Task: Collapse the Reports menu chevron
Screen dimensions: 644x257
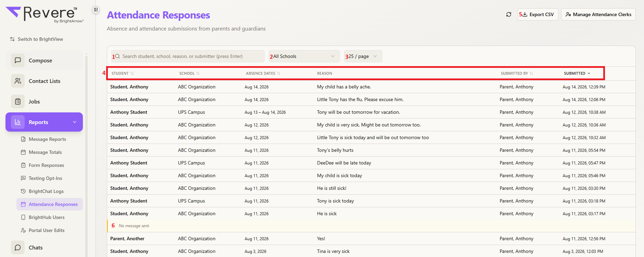Action: [75, 122]
